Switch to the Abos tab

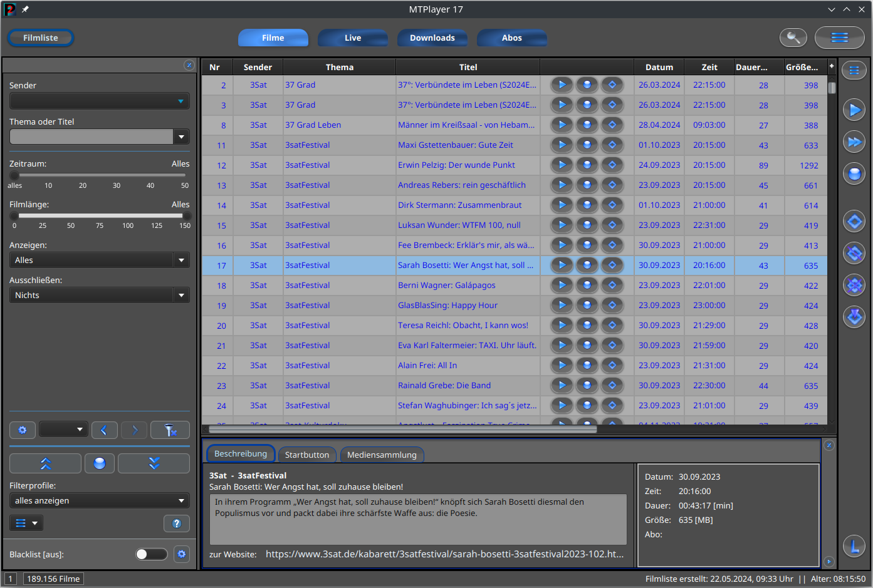[x=512, y=38]
